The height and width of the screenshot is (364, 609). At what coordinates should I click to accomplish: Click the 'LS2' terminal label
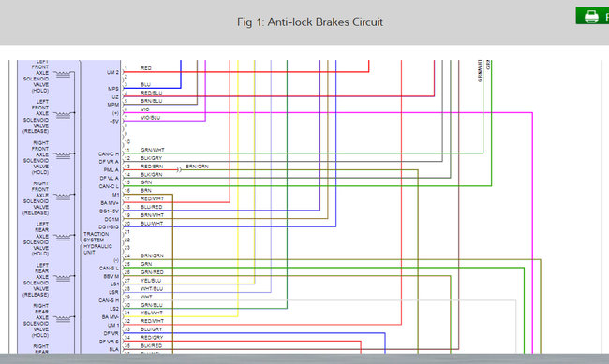(x=114, y=309)
